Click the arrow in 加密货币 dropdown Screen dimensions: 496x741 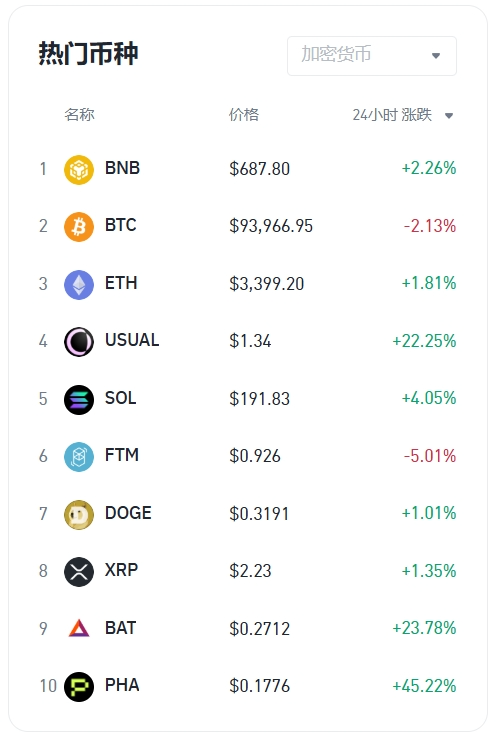coord(436,56)
